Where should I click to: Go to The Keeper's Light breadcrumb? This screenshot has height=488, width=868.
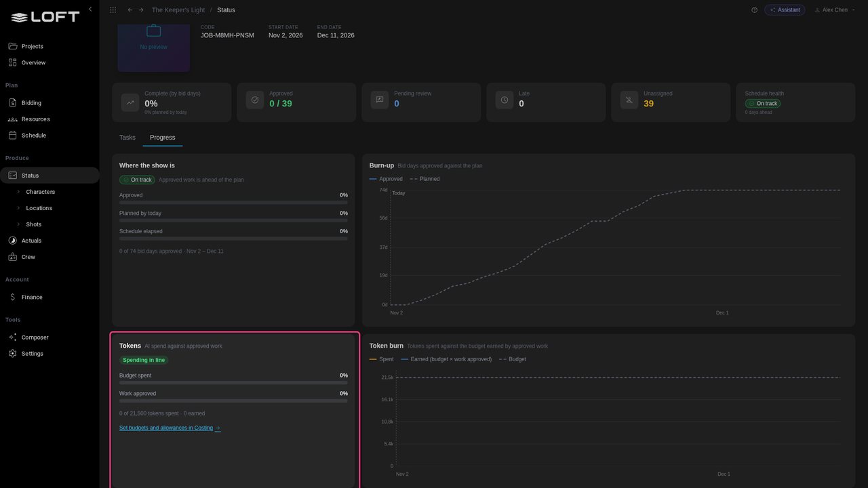(178, 10)
